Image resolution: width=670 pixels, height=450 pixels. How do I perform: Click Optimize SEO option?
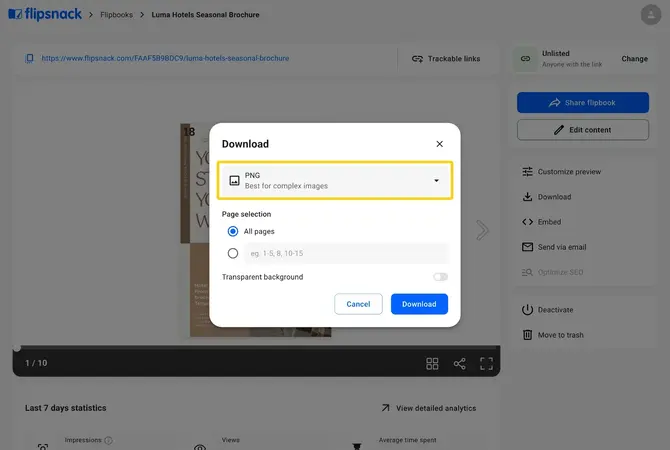click(552, 272)
